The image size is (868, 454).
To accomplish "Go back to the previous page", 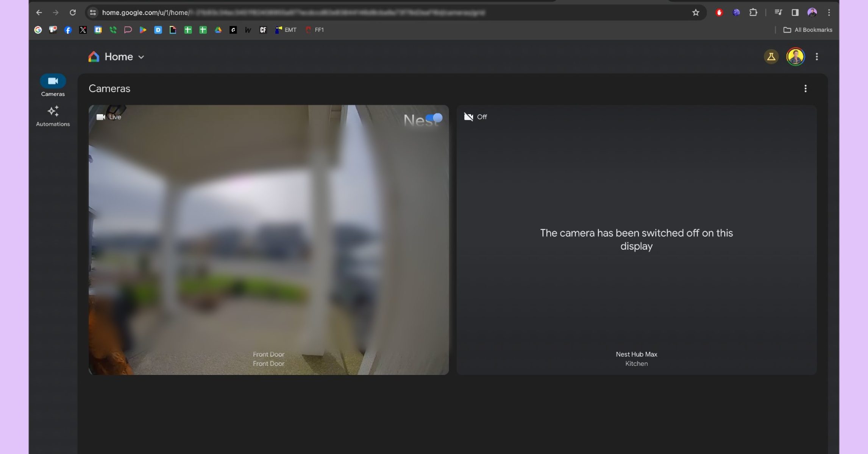I will (39, 12).
